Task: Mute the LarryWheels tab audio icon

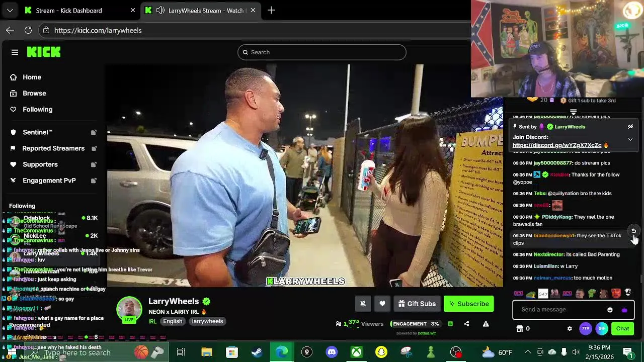Action: pos(160,11)
